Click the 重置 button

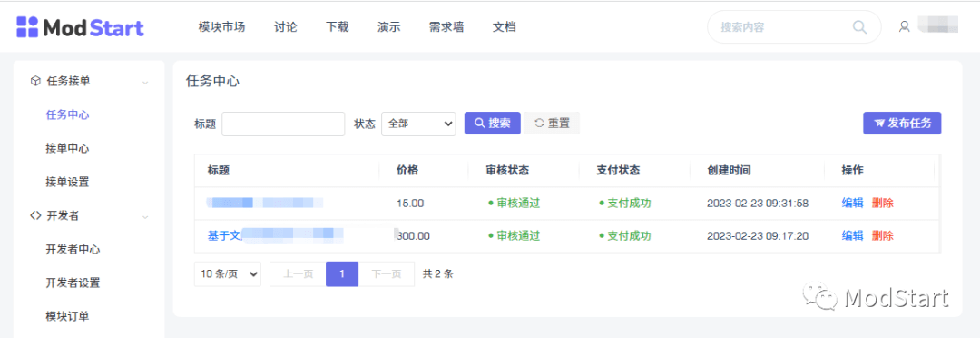coord(552,124)
